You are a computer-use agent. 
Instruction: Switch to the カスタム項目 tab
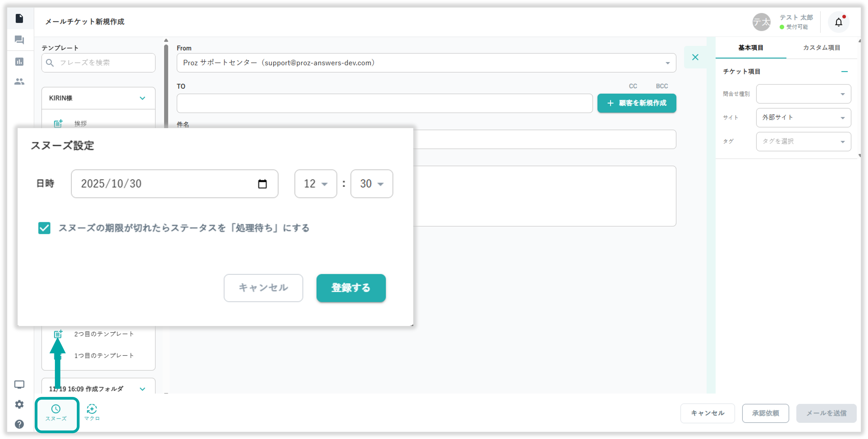pyautogui.click(x=821, y=48)
